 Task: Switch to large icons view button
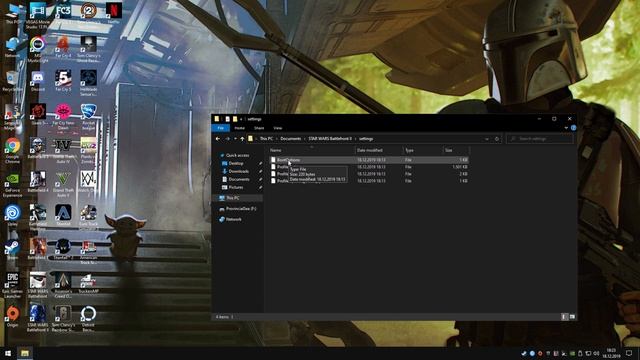point(572,317)
